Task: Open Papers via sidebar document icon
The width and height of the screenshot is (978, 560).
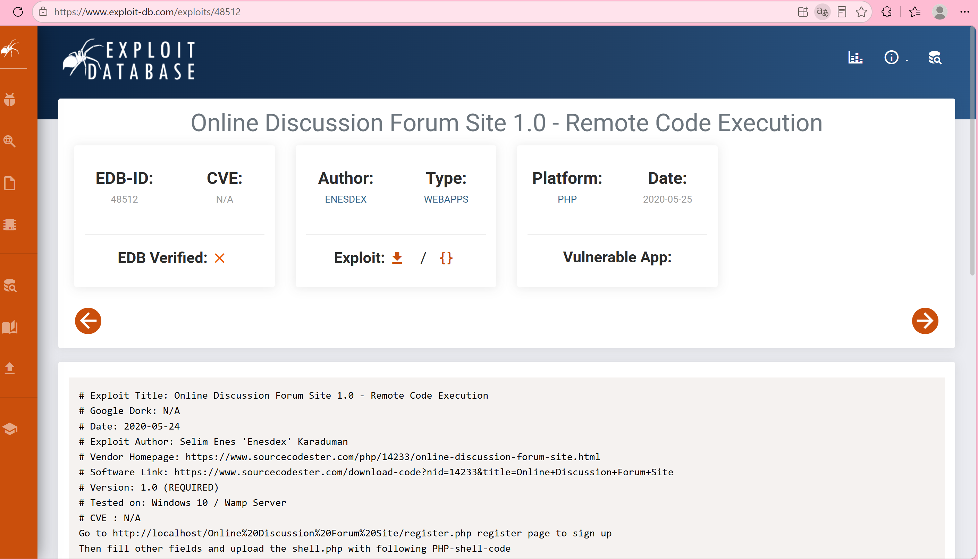Action: (x=10, y=183)
